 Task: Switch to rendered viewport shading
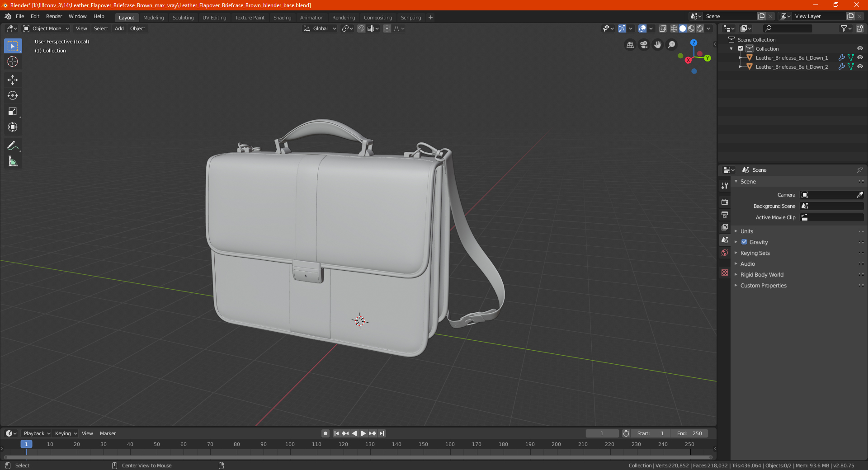(700, 28)
